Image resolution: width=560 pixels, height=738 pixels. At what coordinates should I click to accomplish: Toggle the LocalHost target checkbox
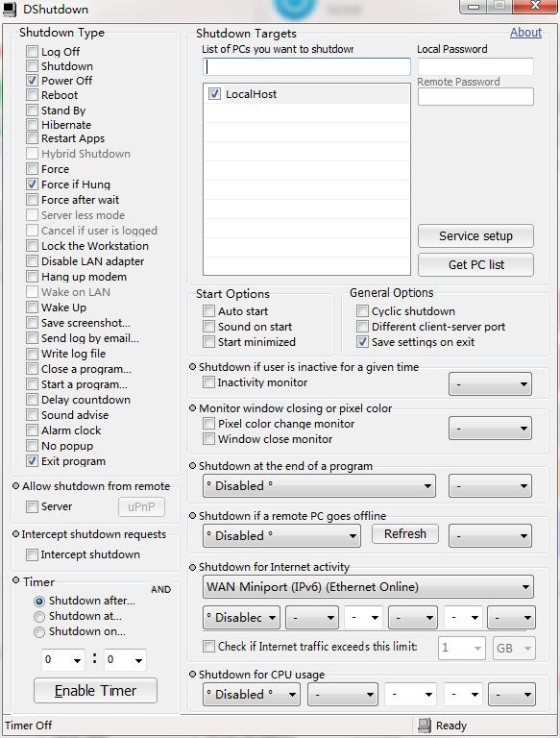click(214, 94)
